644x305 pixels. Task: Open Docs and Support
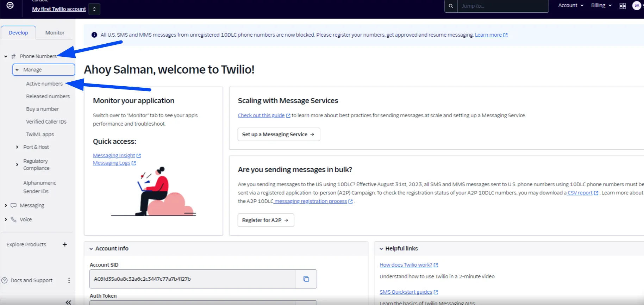click(31, 280)
